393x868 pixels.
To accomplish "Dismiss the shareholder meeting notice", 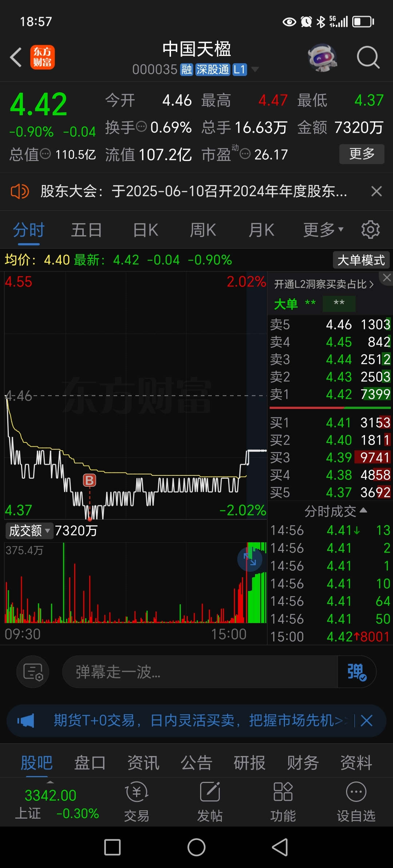I will point(377,191).
